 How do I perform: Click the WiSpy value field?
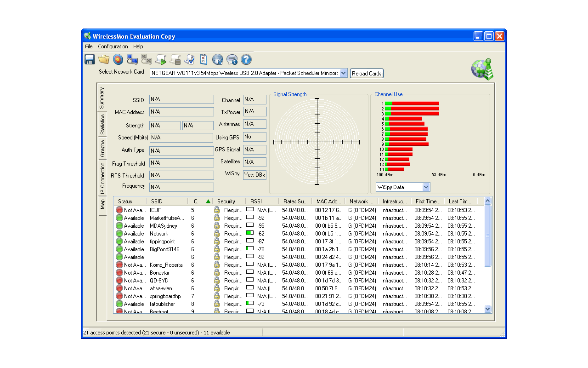click(x=254, y=175)
